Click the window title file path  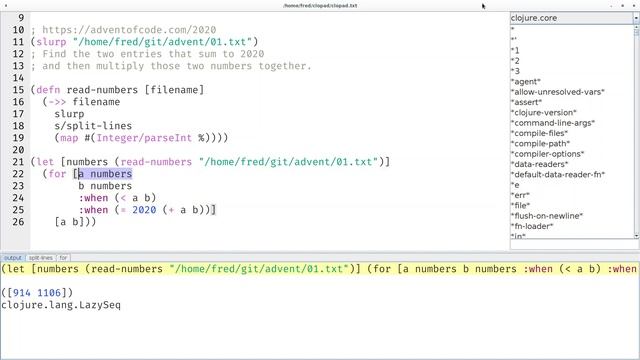pyautogui.click(x=320, y=6)
